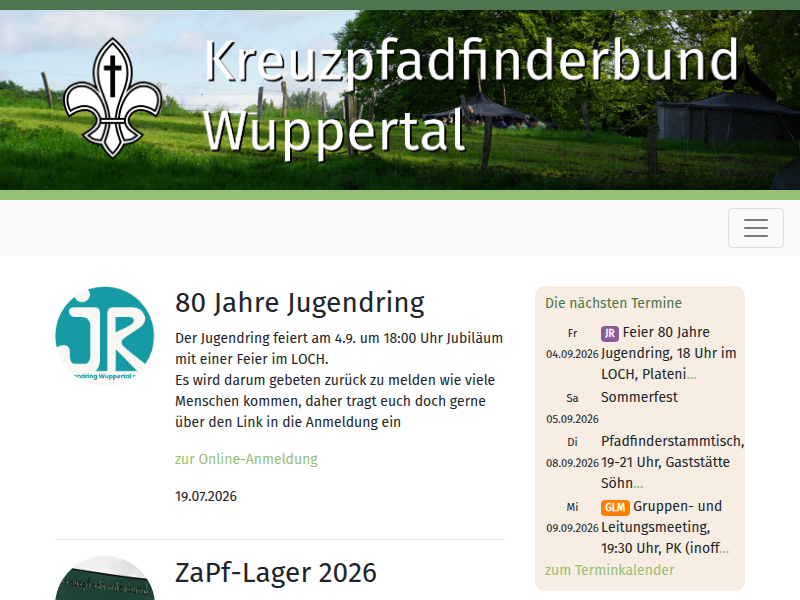Image resolution: width=800 pixels, height=600 pixels.
Task: Click the purple JR badge icon
Action: click(610, 334)
